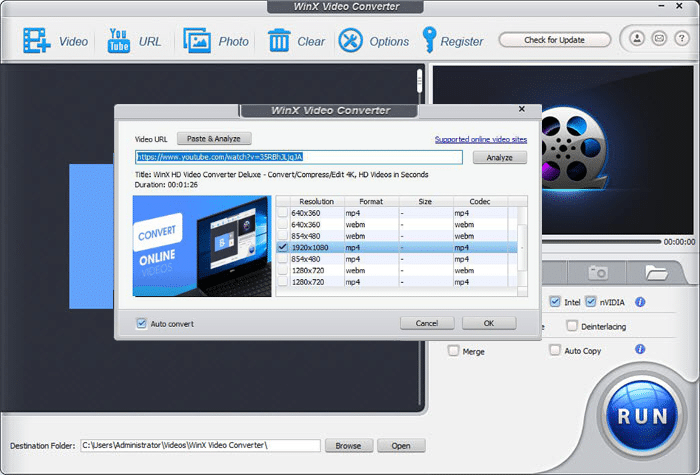The height and width of the screenshot is (475, 700).
Task: Close the URL dialog with X
Action: tap(521, 109)
